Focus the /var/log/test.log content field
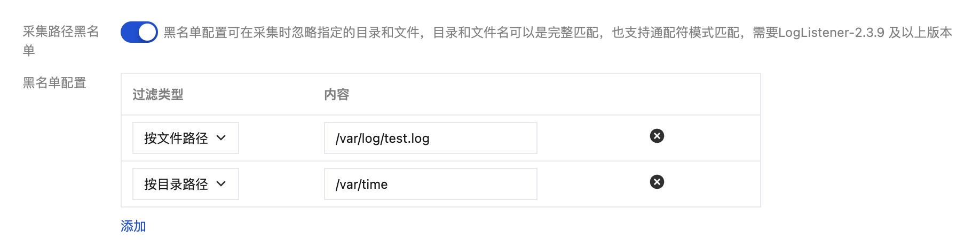Viewport: 980px width, 246px height. click(x=430, y=138)
